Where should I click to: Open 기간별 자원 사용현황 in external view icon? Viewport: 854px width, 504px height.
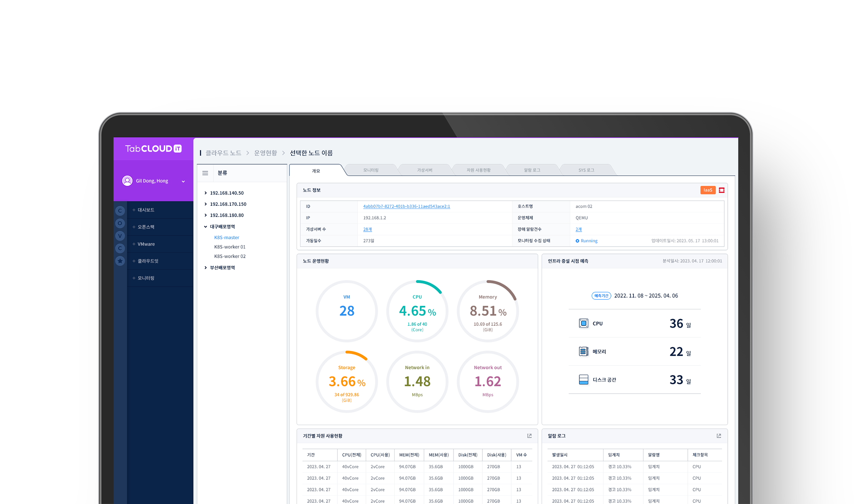tap(529, 436)
